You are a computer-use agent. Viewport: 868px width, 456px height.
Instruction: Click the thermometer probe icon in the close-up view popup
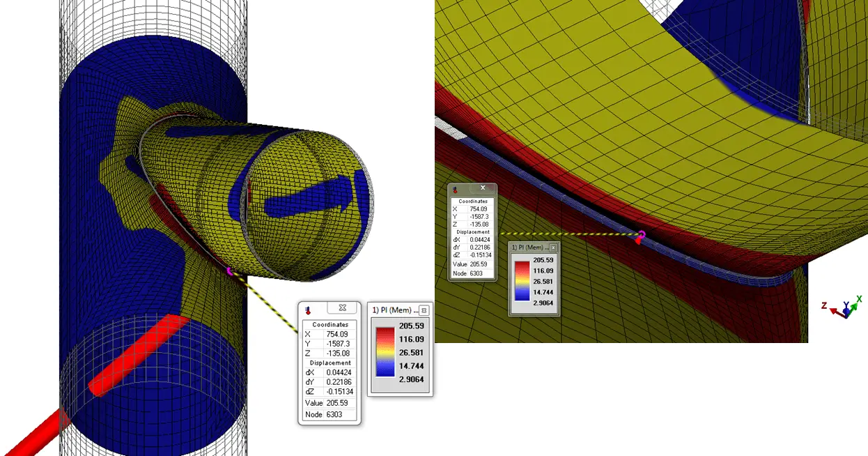pos(455,190)
